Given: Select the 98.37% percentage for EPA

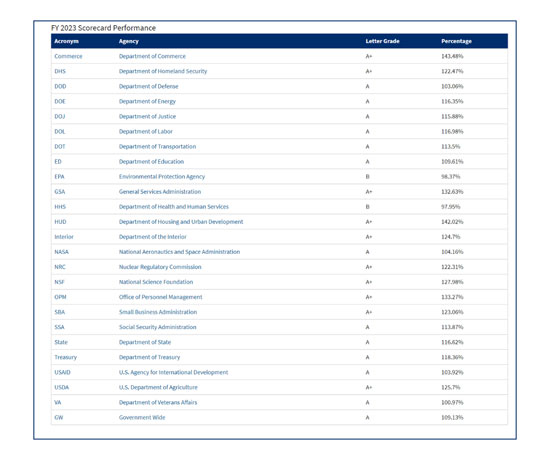Looking at the screenshot, I should tap(450, 177).
